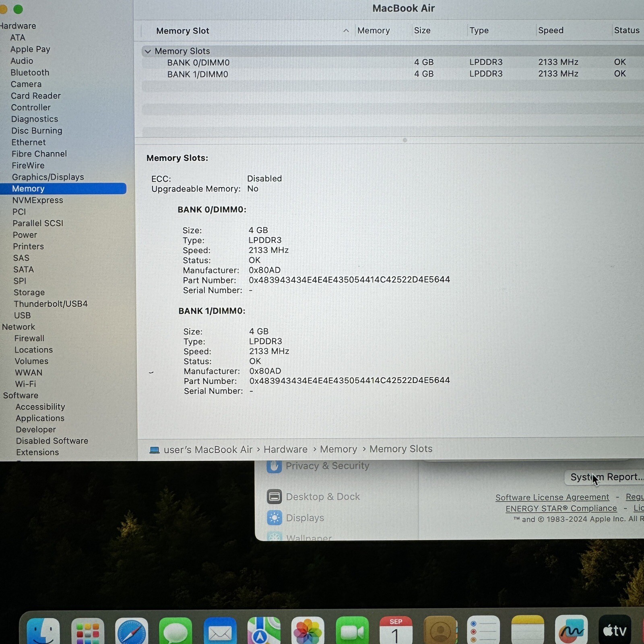
Task: Select Wi-Fi under Network
Action: pyautogui.click(x=25, y=384)
